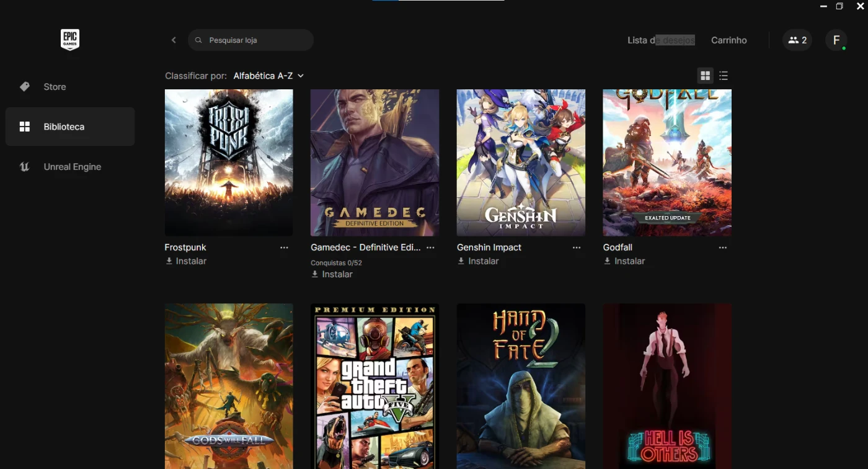This screenshot has height=469, width=868.
Task: Switch to list view layout
Action: 724,76
